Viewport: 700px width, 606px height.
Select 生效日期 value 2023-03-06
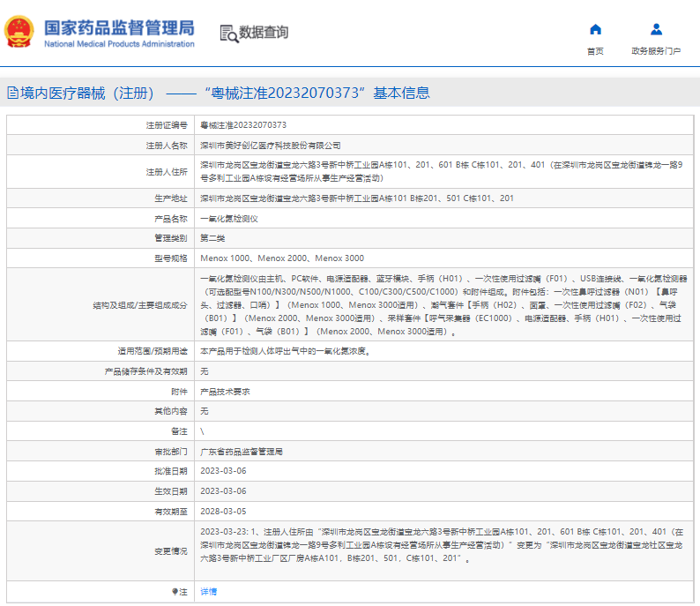click(x=223, y=491)
